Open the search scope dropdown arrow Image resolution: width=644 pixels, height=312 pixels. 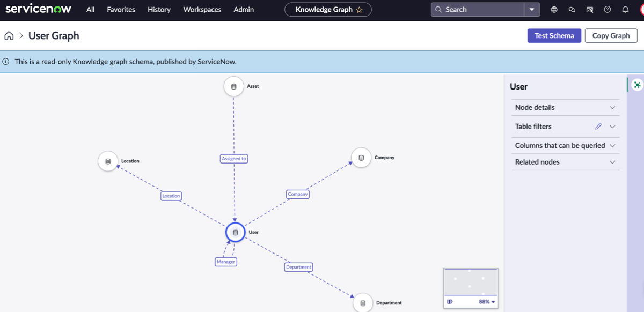pyautogui.click(x=532, y=10)
